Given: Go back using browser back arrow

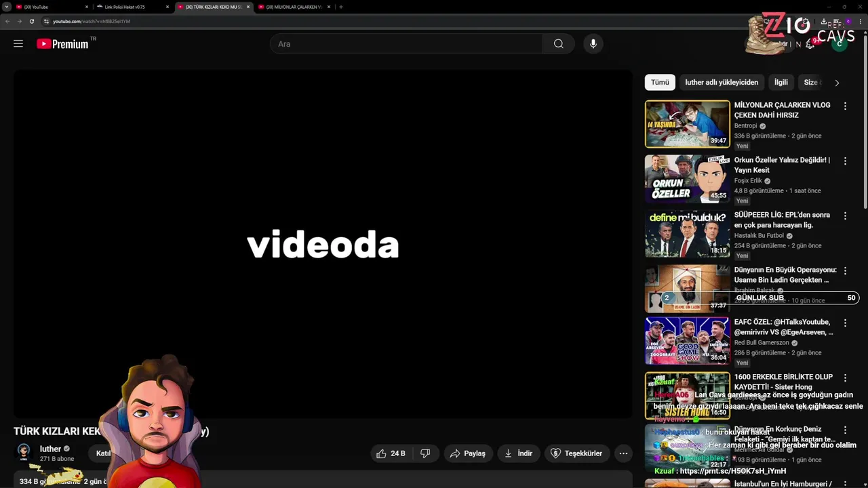Looking at the screenshot, I should (x=7, y=21).
